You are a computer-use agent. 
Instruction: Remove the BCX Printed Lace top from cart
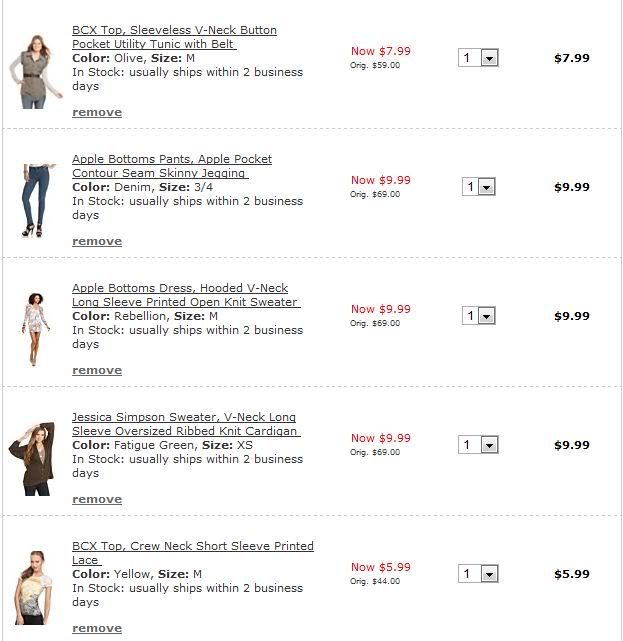tap(97, 628)
